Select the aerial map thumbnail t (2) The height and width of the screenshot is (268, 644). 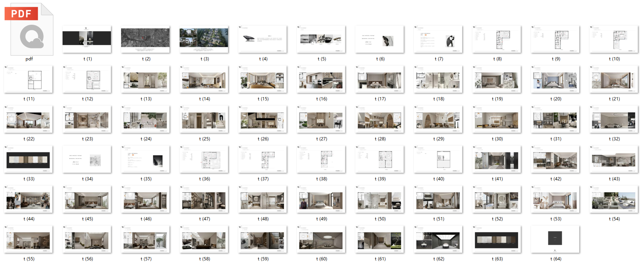tap(145, 39)
